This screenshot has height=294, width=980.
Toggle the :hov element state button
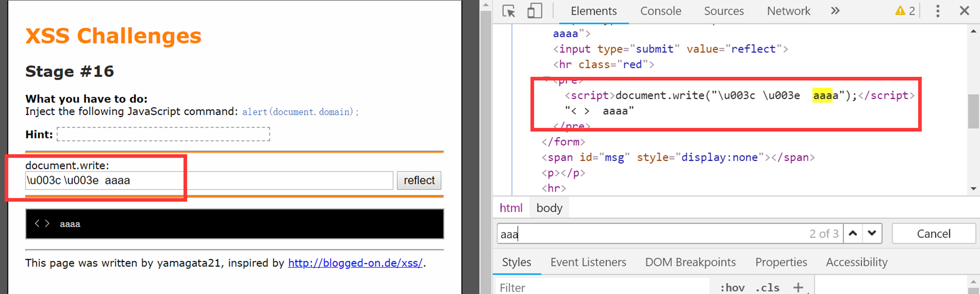(x=732, y=288)
